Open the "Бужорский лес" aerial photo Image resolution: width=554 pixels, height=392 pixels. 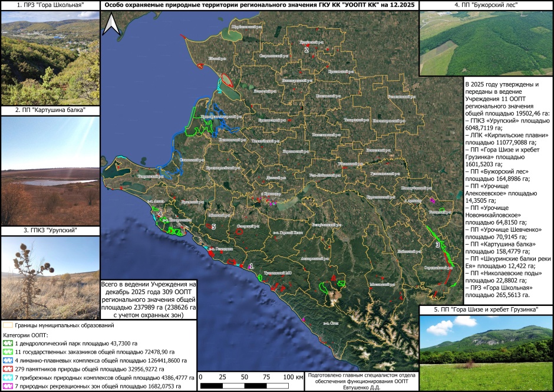click(486, 44)
